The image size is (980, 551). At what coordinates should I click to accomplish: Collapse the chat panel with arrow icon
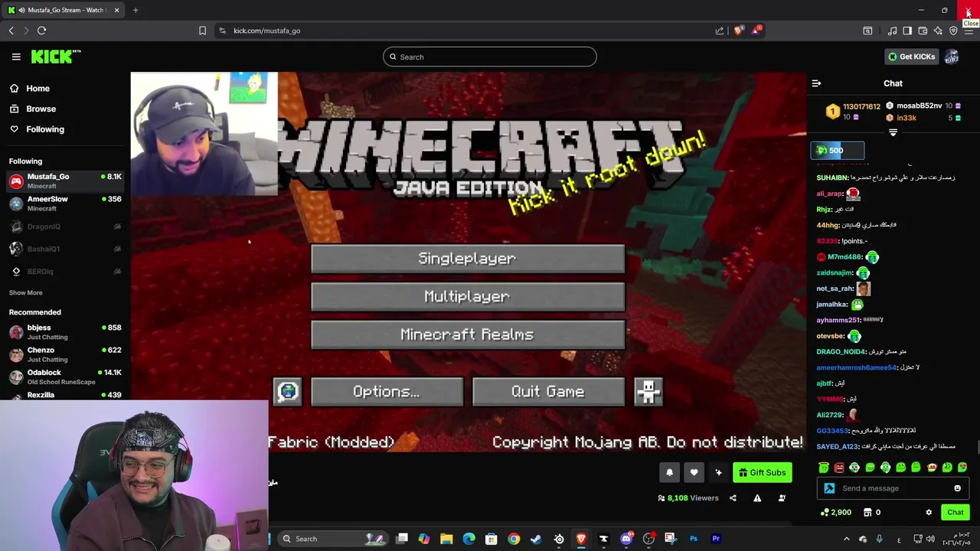[816, 83]
